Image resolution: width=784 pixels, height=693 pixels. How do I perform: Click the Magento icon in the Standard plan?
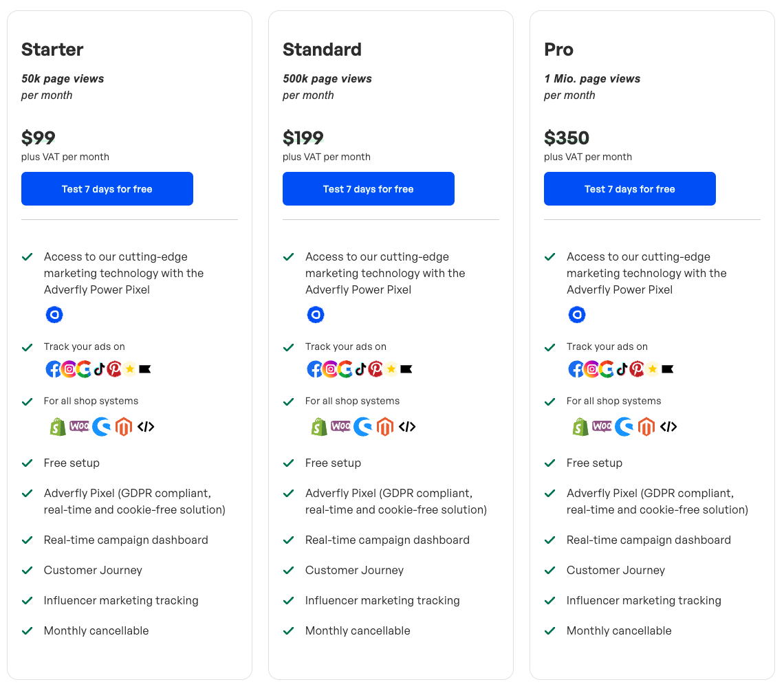pyautogui.click(x=385, y=427)
